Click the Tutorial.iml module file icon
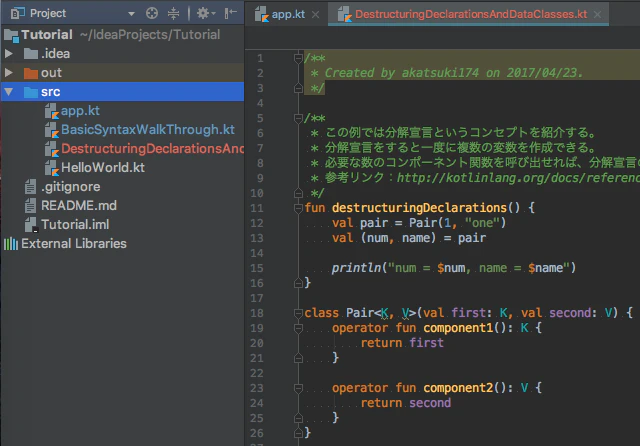 pos(31,224)
